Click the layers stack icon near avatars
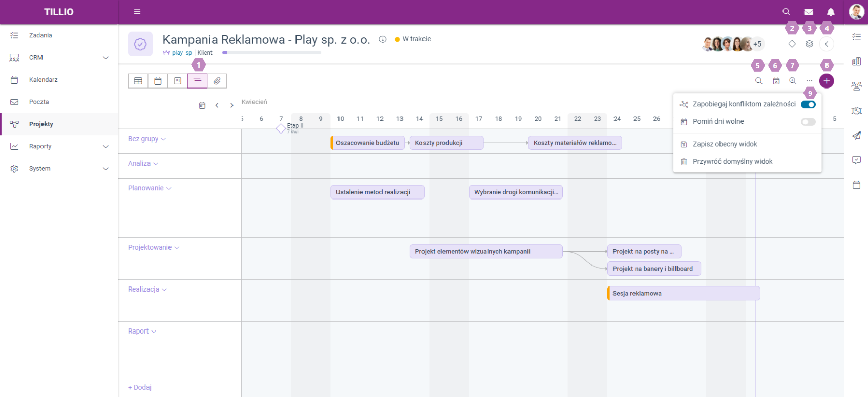The image size is (868, 397). [x=809, y=44]
